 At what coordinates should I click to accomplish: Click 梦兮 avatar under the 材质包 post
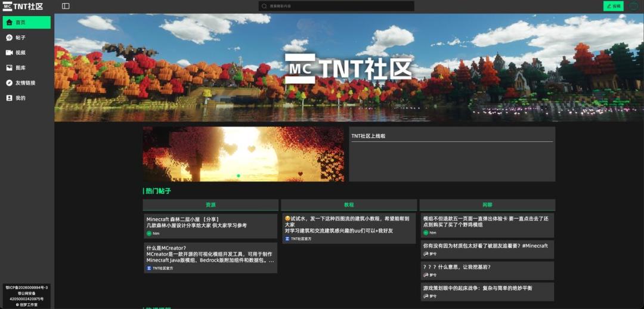point(426,254)
